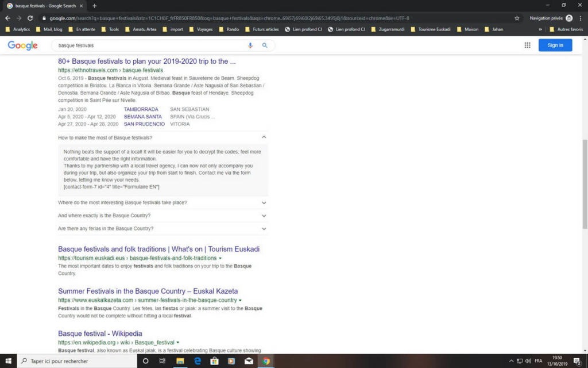Viewport: 588px width, 368px height.
Task: Open dropdown arrow beside tourism.euskadi.eus URL
Action: point(220,258)
